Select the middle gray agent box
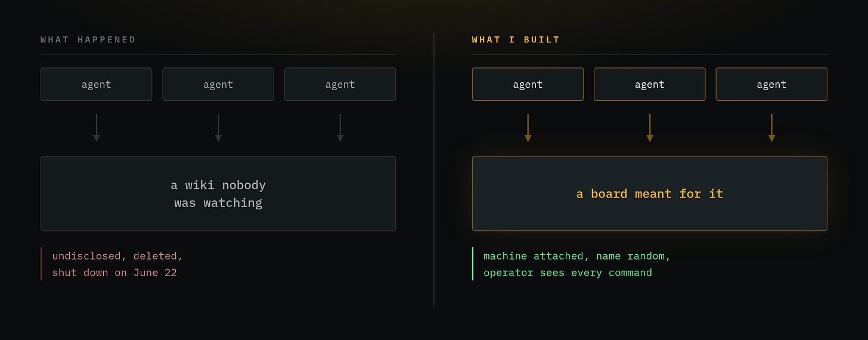868x340 pixels. (x=218, y=84)
